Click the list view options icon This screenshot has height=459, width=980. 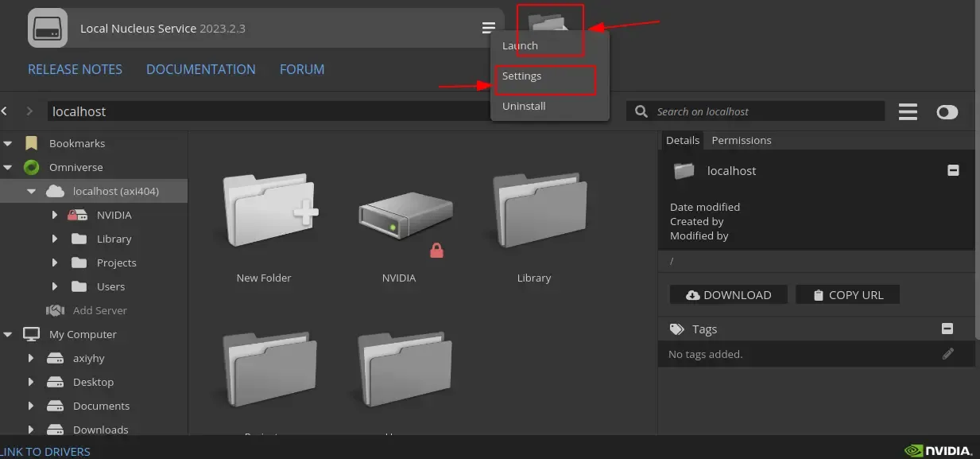coord(908,112)
